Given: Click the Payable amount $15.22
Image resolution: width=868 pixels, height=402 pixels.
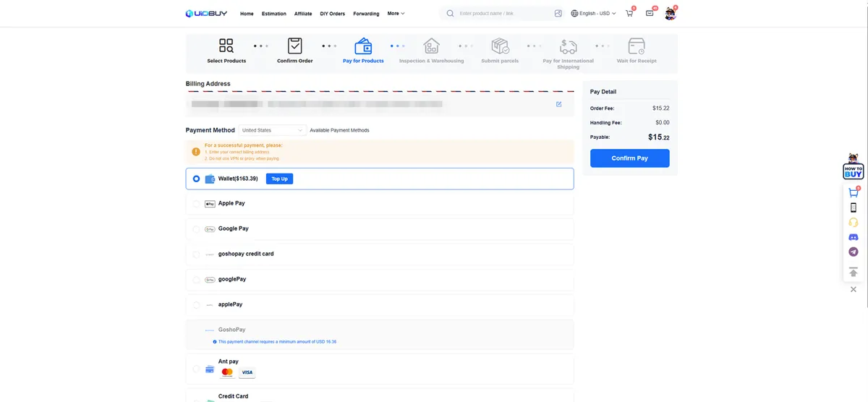Looking at the screenshot, I should tap(658, 137).
